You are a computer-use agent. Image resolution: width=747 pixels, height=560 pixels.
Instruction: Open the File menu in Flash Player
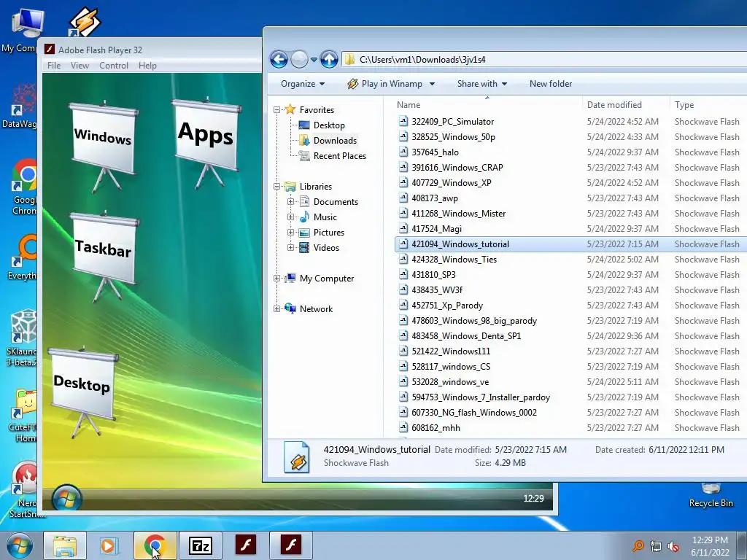54,66
